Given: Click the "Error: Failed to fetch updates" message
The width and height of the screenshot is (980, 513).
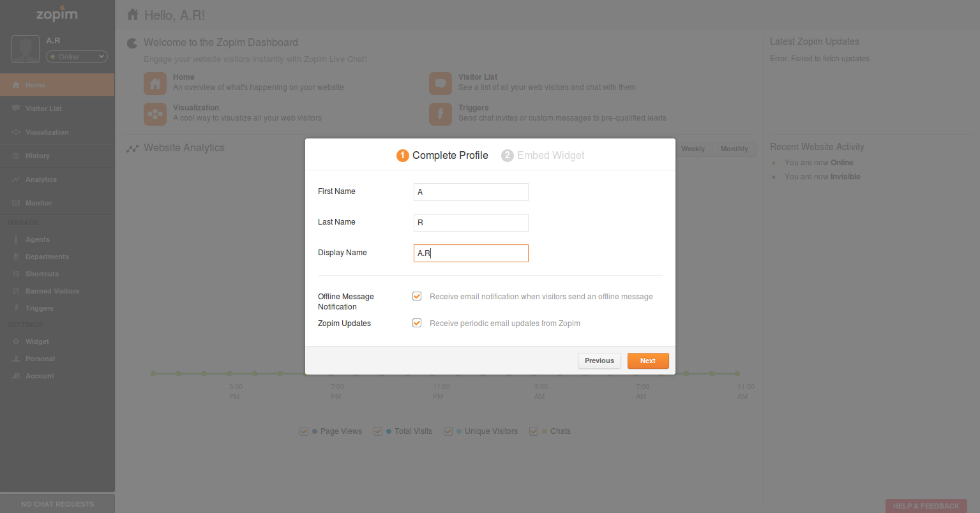Looking at the screenshot, I should 820,59.
